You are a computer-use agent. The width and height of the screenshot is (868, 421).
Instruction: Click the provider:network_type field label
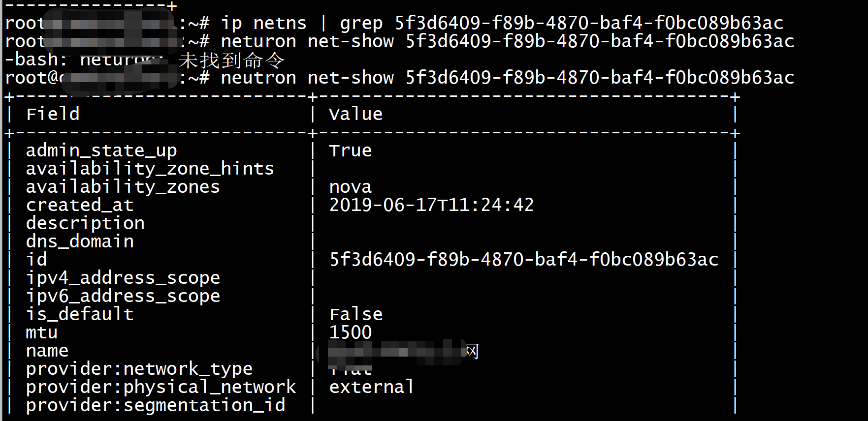(139, 369)
